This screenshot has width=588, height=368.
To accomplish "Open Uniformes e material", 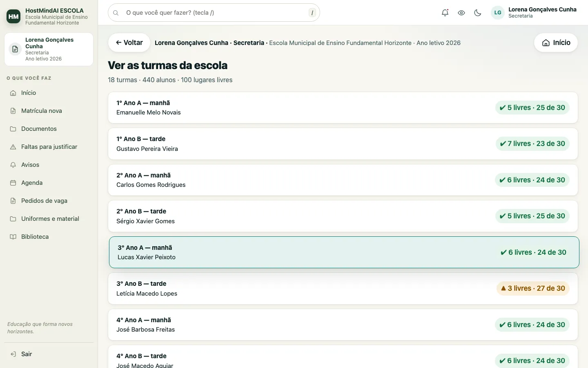I will pos(49,219).
